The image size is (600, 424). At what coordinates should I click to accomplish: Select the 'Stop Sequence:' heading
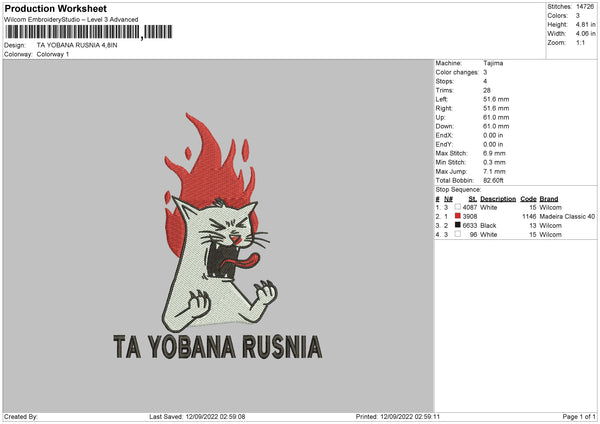click(x=458, y=190)
